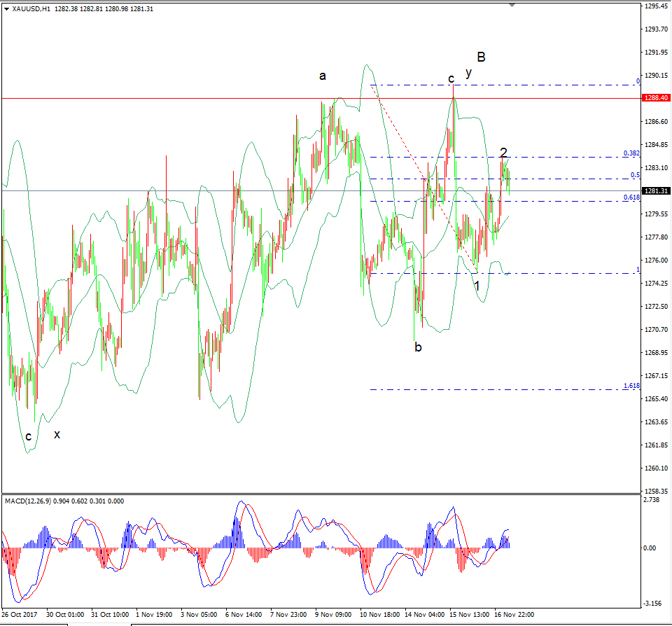Select the wave label y near the top
672x626 pixels.
click(468, 73)
